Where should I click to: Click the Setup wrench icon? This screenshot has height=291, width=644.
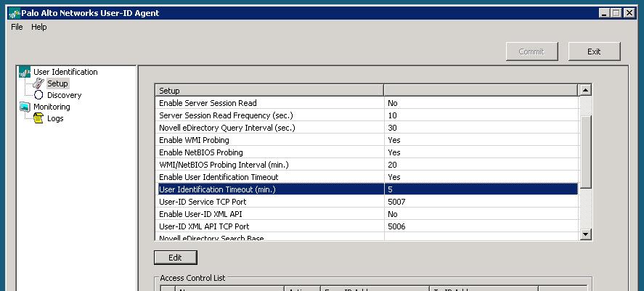coord(38,83)
